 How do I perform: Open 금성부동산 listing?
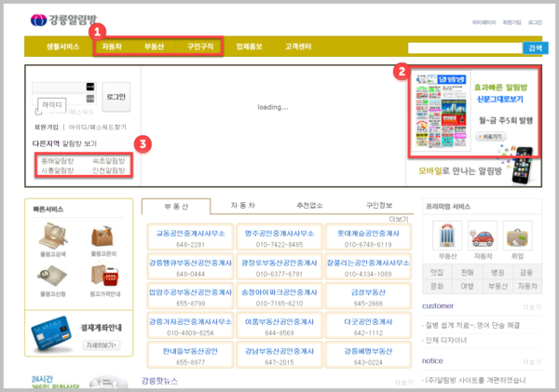pos(368,296)
